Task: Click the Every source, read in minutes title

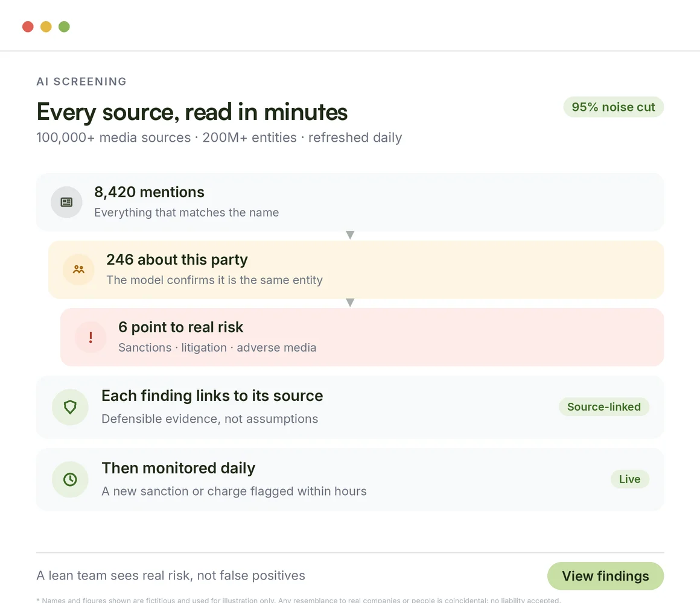Action: 192,112
